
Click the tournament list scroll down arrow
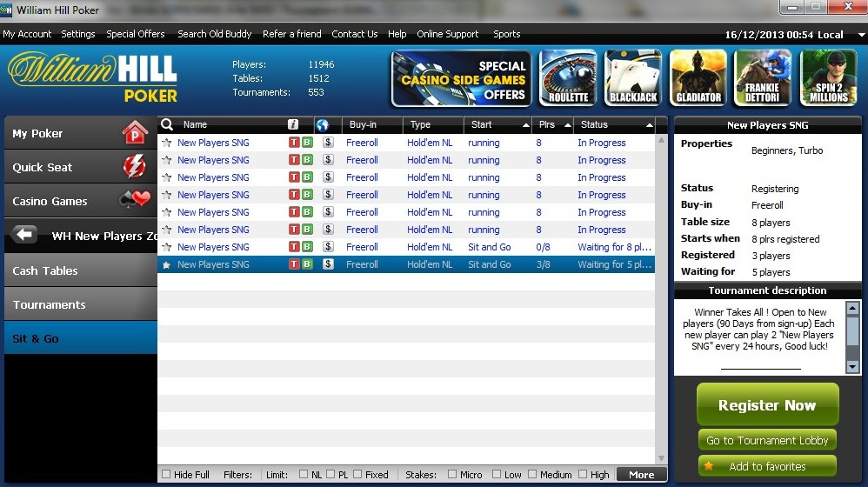click(661, 458)
